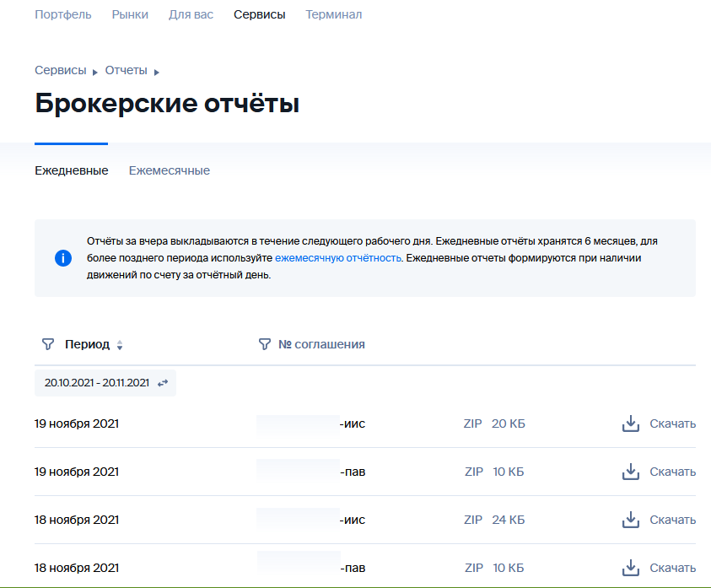The width and height of the screenshot is (711, 588).
Task: Click download icon for 18 ноября ИИС report
Action: pyautogui.click(x=630, y=520)
